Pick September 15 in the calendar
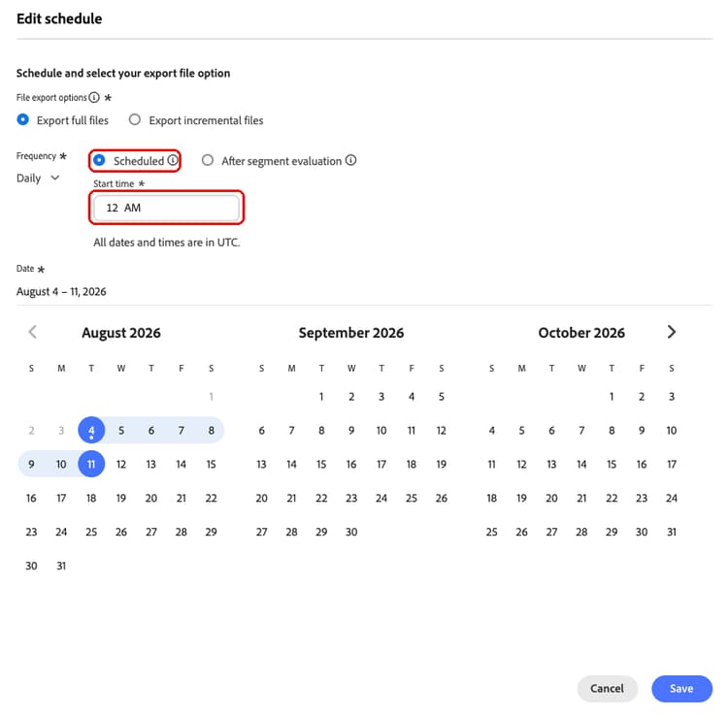This screenshot has height=716, width=728. (321, 464)
